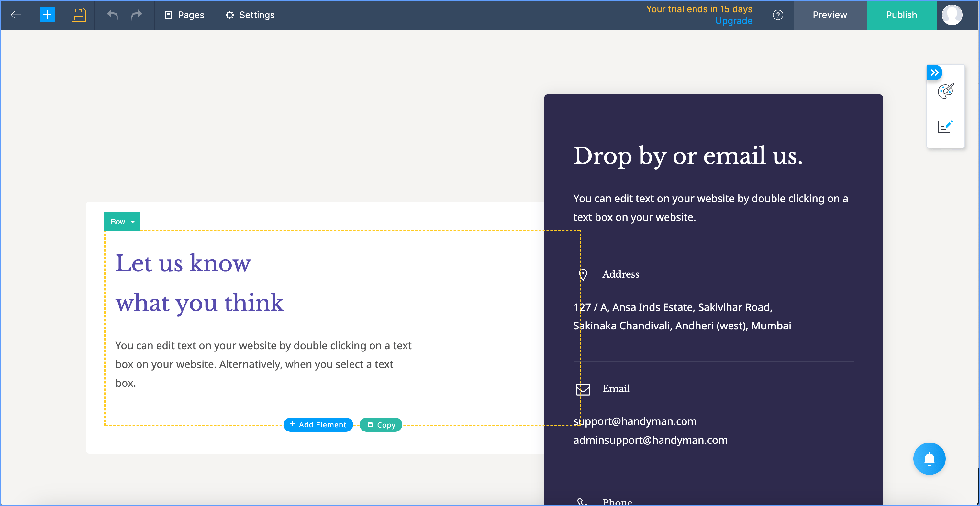Click the Add Element button
980x506 pixels.
[x=318, y=424]
